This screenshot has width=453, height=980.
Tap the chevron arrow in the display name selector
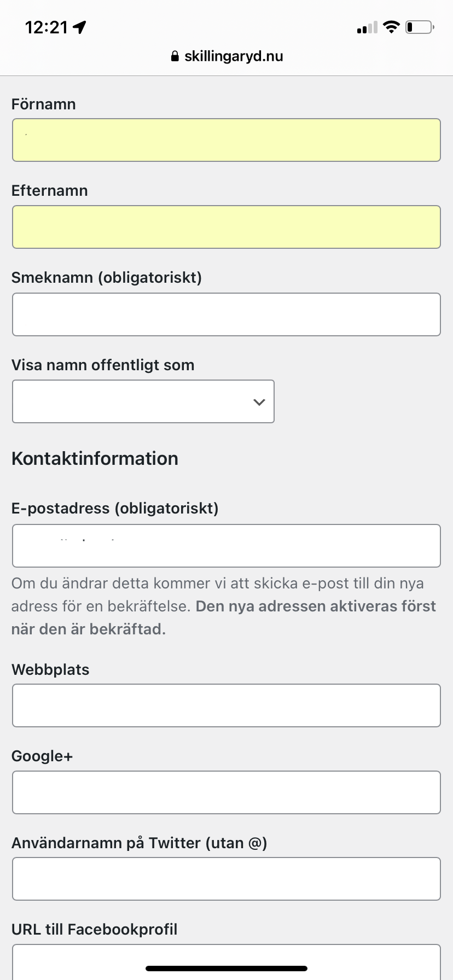click(x=259, y=402)
